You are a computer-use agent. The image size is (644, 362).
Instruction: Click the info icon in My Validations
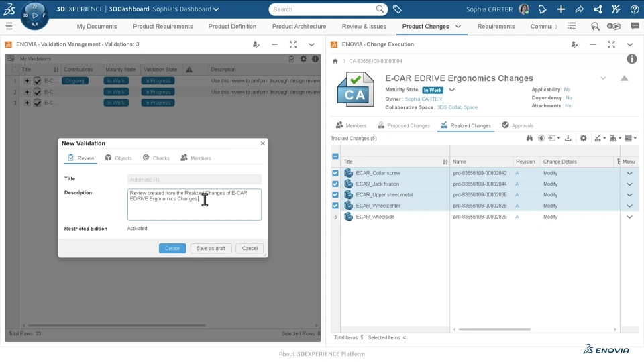[315, 59]
